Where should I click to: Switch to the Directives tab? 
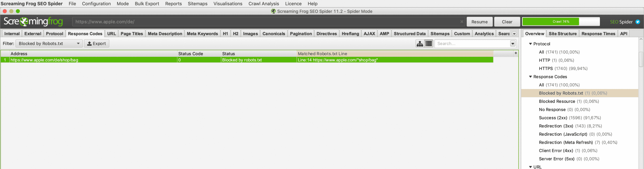[x=327, y=34]
